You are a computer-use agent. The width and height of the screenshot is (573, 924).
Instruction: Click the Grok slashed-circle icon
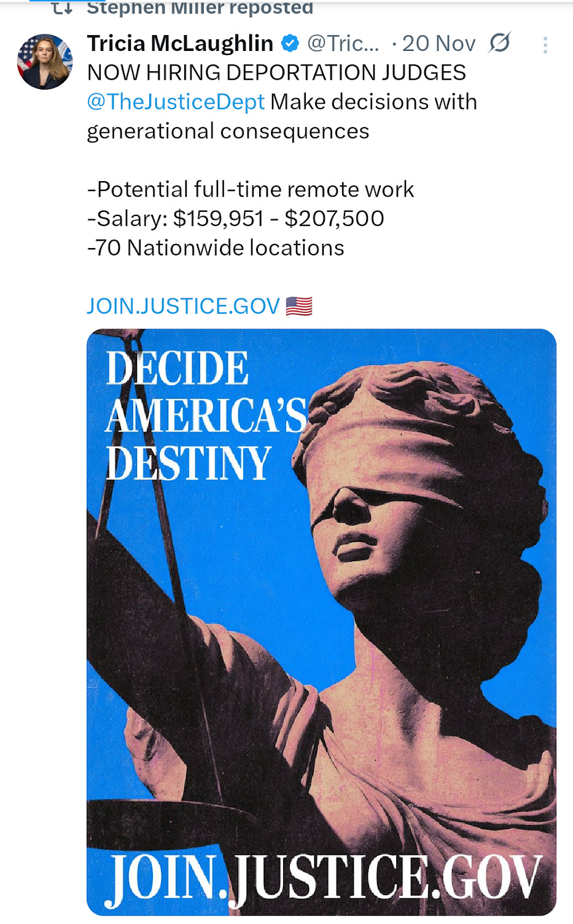point(499,43)
